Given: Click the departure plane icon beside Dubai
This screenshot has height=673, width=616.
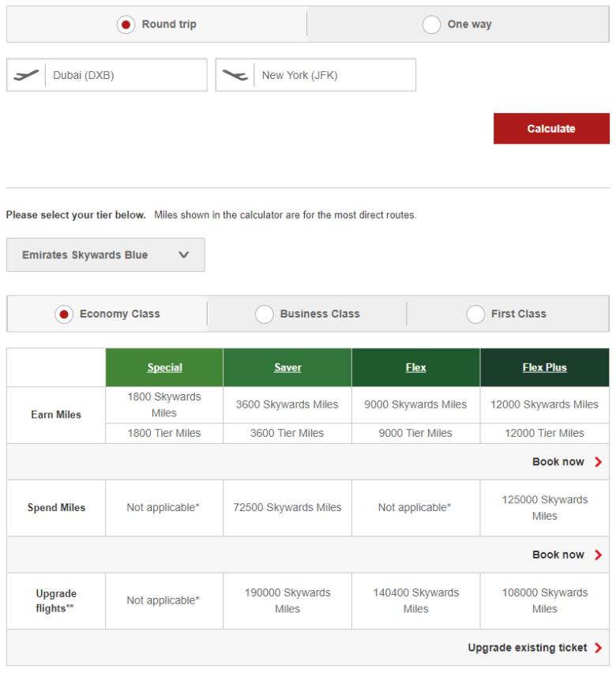Looking at the screenshot, I should point(26,74).
